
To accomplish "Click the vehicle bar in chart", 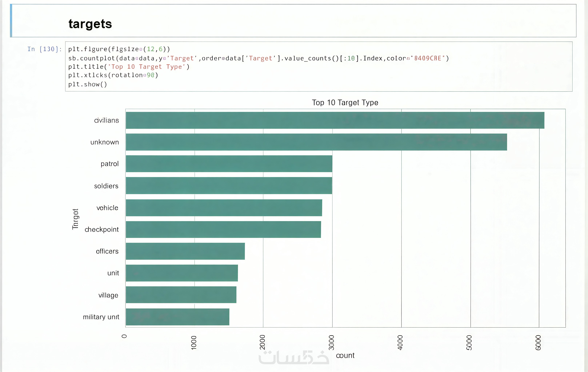I will pos(224,208).
